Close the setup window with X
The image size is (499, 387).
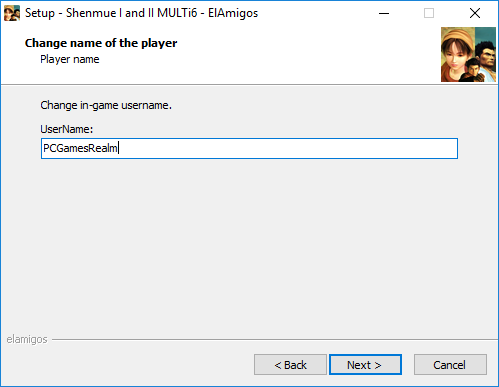(x=475, y=13)
